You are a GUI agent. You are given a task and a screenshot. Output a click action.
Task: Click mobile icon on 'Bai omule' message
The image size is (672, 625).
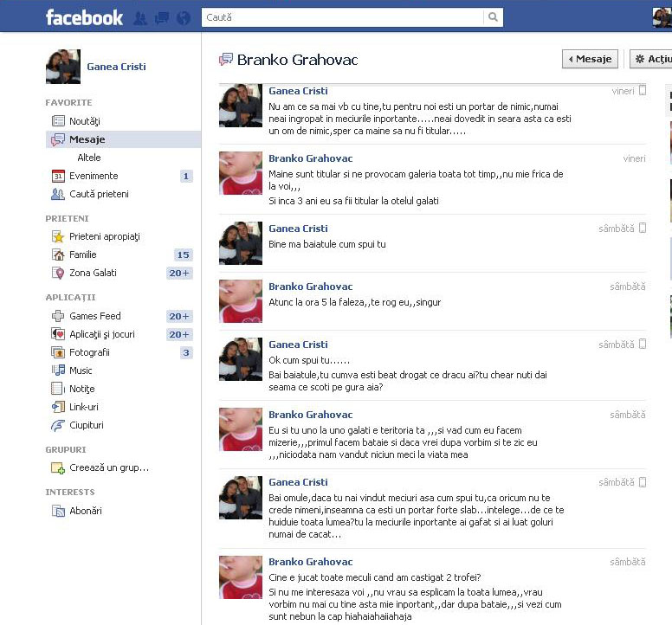click(x=643, y=482)
